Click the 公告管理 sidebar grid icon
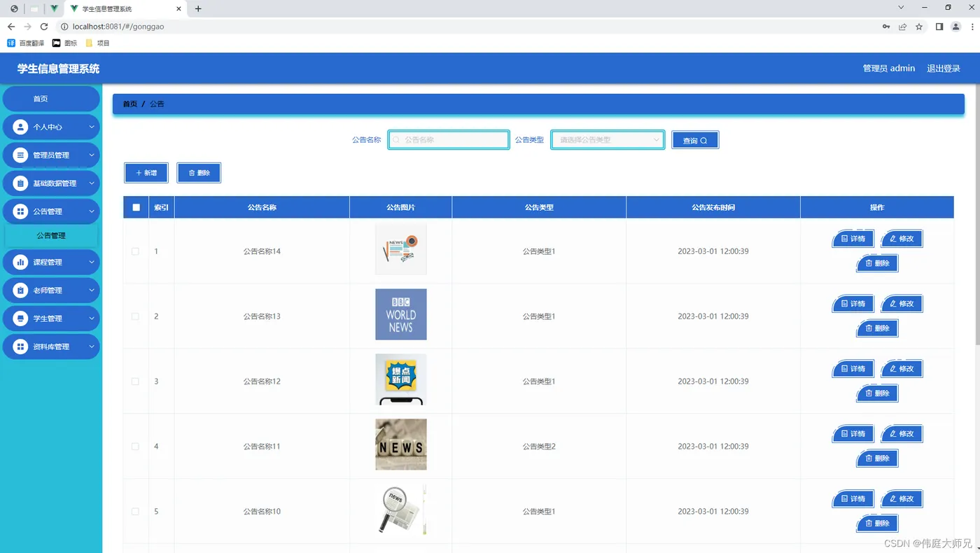The height and width of the screenshot is (553, 980). [20, 211]
